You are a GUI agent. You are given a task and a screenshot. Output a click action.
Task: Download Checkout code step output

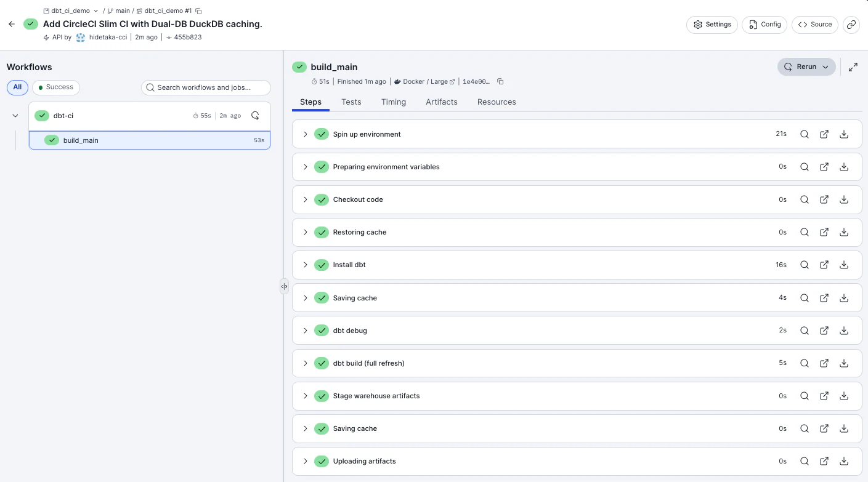click(844, 199)
